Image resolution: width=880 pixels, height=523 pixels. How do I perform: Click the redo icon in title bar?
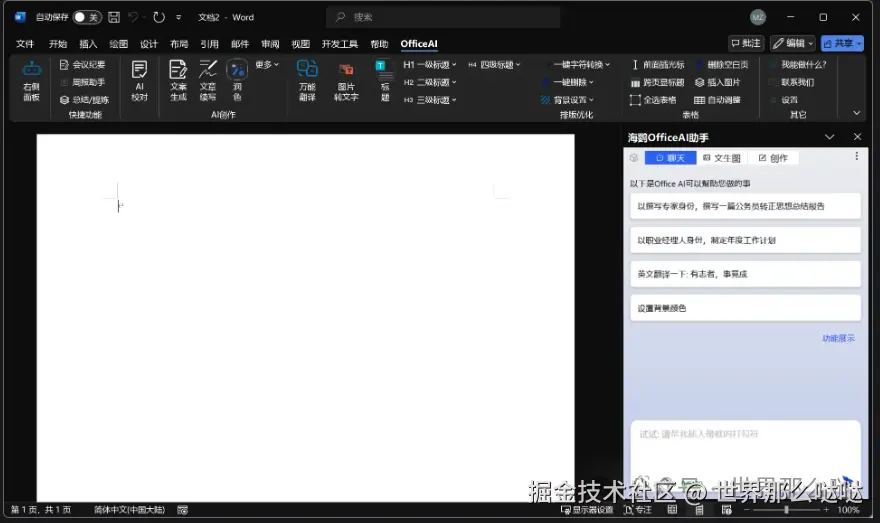pos(159,17)
